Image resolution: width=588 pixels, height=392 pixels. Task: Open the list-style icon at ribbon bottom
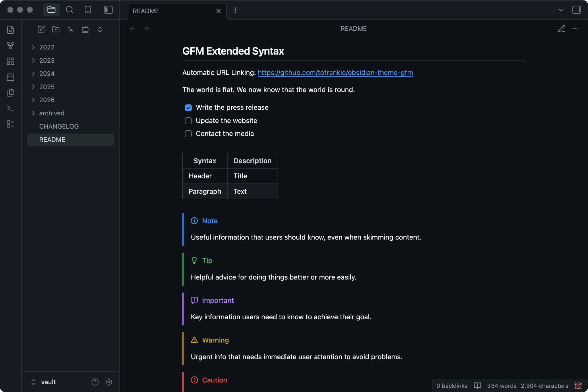[x=11, y=124]
